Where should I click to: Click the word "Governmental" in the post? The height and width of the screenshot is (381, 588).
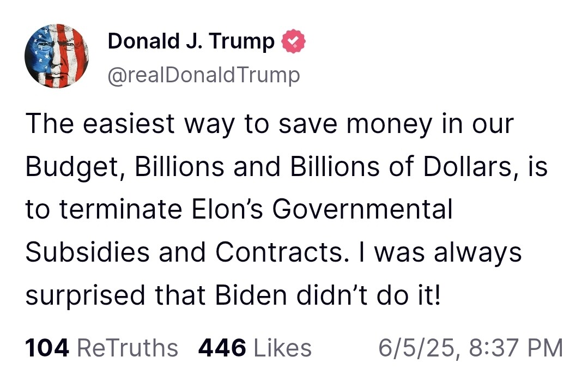[362, 209]
